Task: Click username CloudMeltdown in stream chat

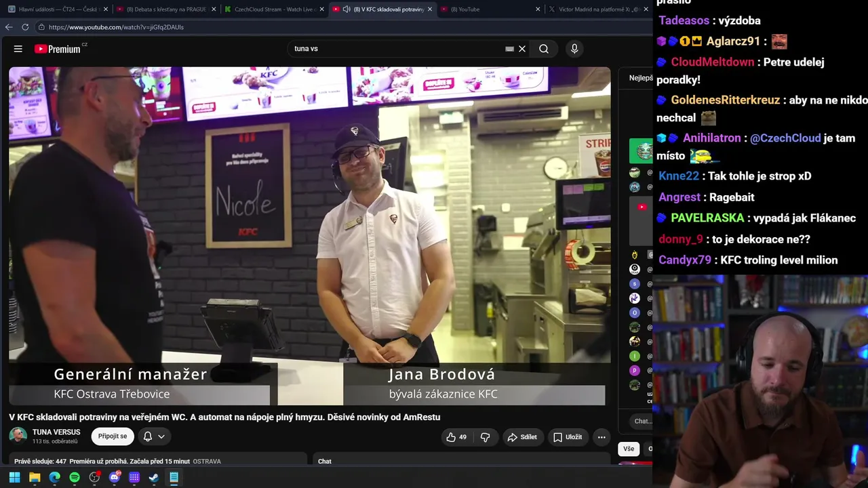Action: (713, 62)
